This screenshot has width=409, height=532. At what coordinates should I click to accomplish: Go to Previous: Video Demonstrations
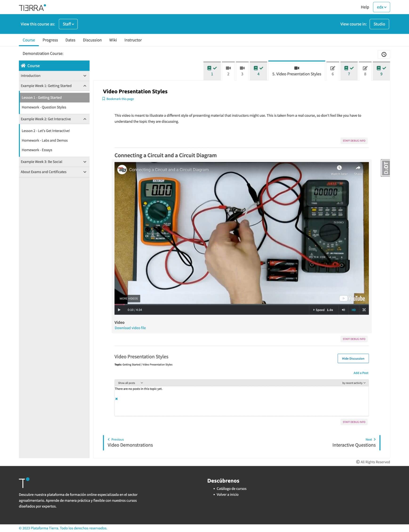130,442
